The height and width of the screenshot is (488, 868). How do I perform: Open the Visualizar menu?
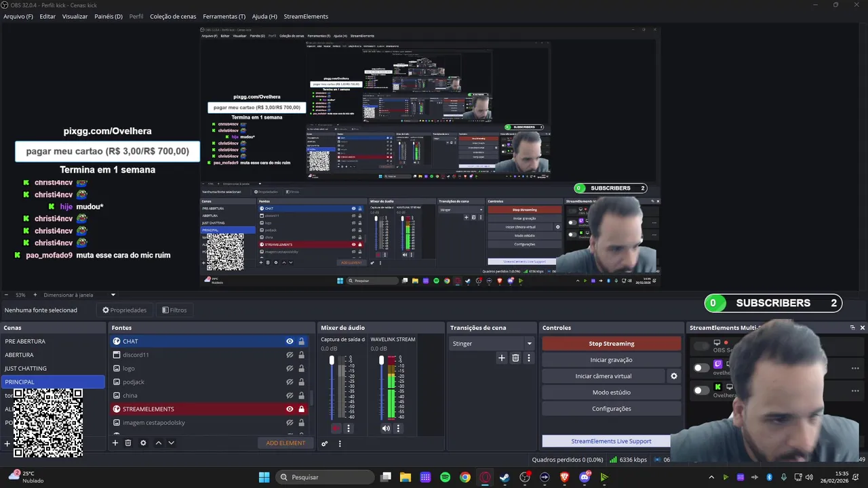click(x=75, y=16)
